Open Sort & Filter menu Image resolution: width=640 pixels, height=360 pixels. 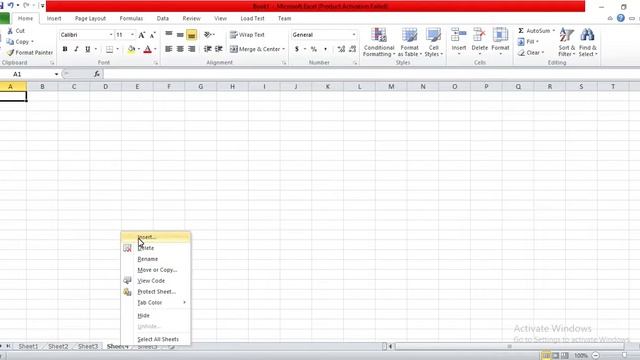click(x=567, y=42)
